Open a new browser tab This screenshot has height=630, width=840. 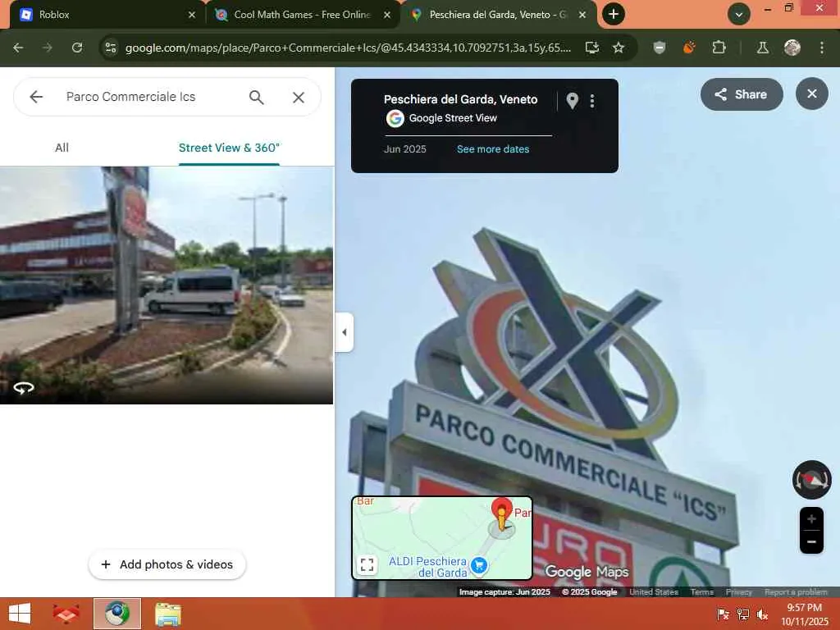[x=614, y=15]
